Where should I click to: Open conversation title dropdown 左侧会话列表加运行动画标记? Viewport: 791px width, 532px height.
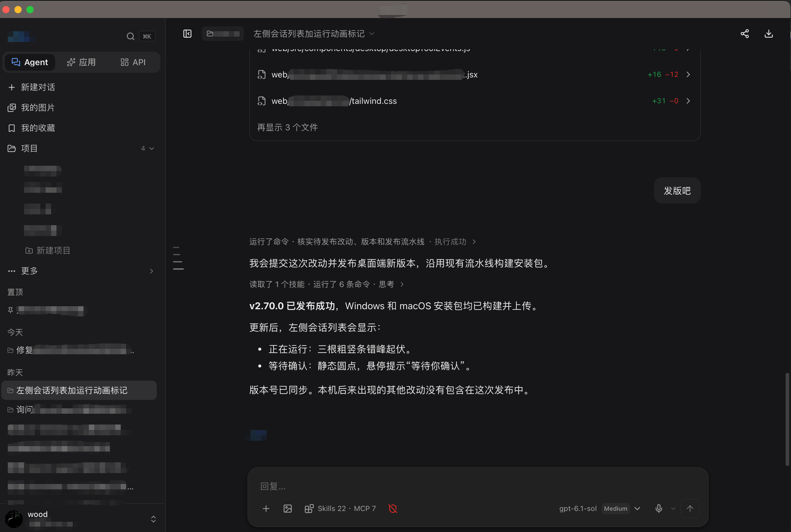pos(314,34)
